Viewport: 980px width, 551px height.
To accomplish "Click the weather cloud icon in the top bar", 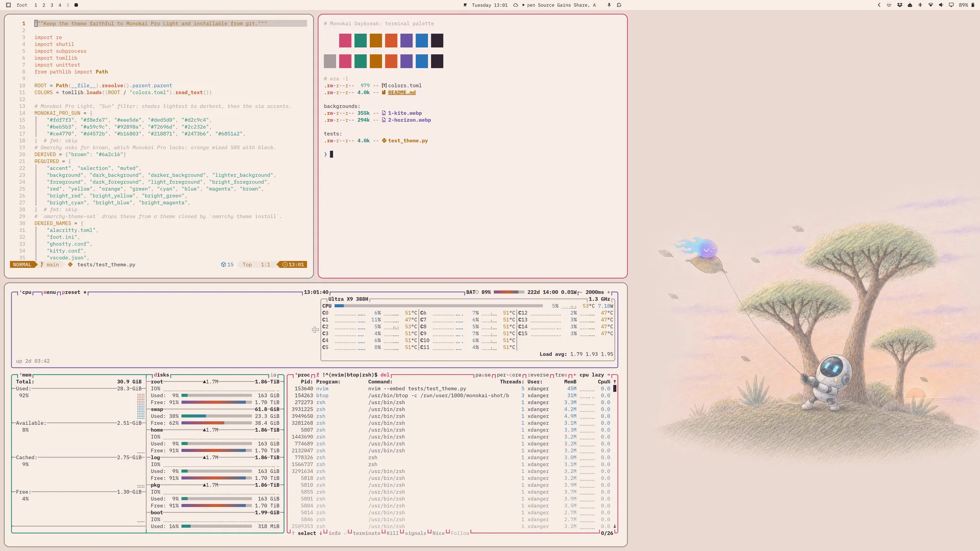I will coord(515,5).
